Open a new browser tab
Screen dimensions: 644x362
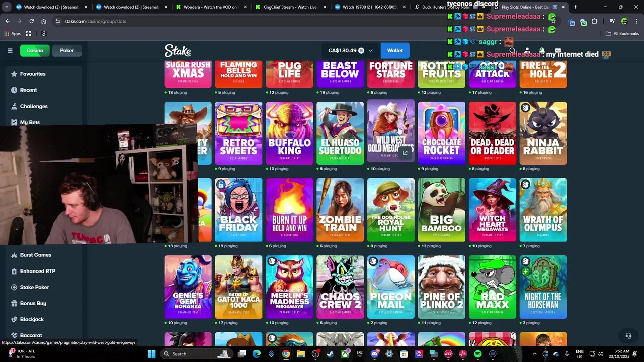575,7
